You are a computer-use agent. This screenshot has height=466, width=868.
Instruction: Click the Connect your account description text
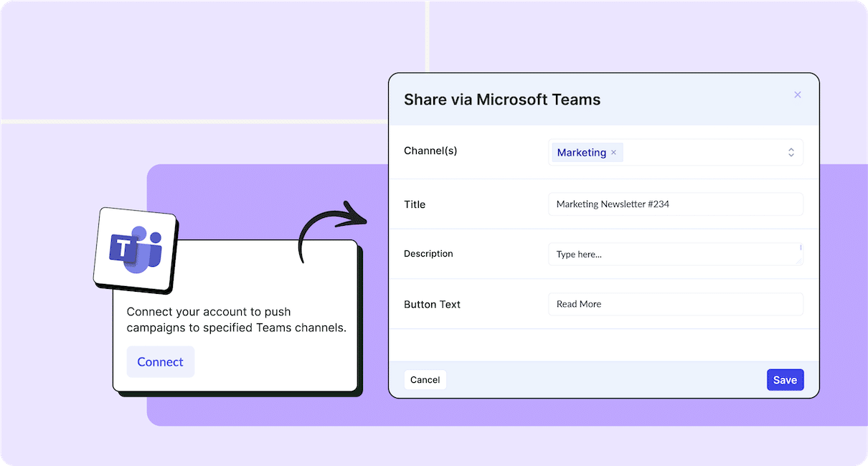[237, 320]
